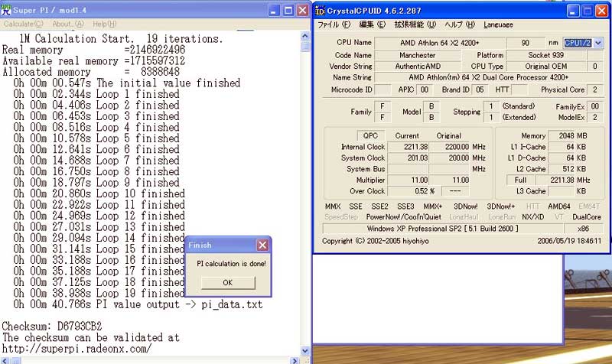The image size is (612, 364).
Task: Click the Full button near cache speed
Action: [x=520, y=180]
